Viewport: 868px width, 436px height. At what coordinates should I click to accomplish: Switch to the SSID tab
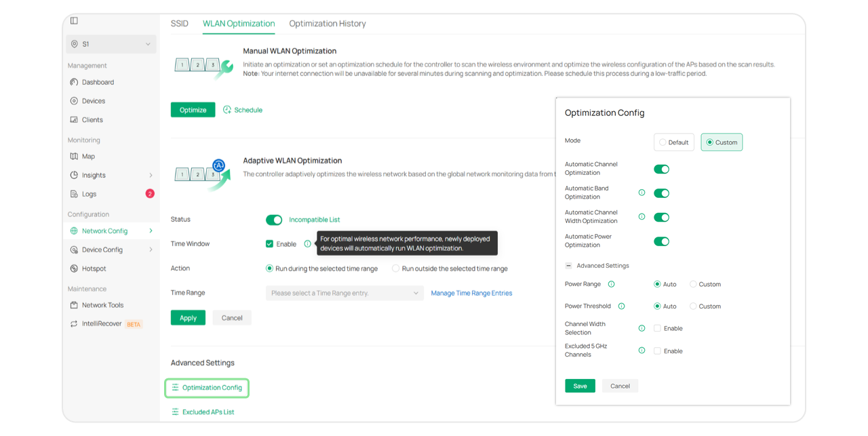click(180, 24)
